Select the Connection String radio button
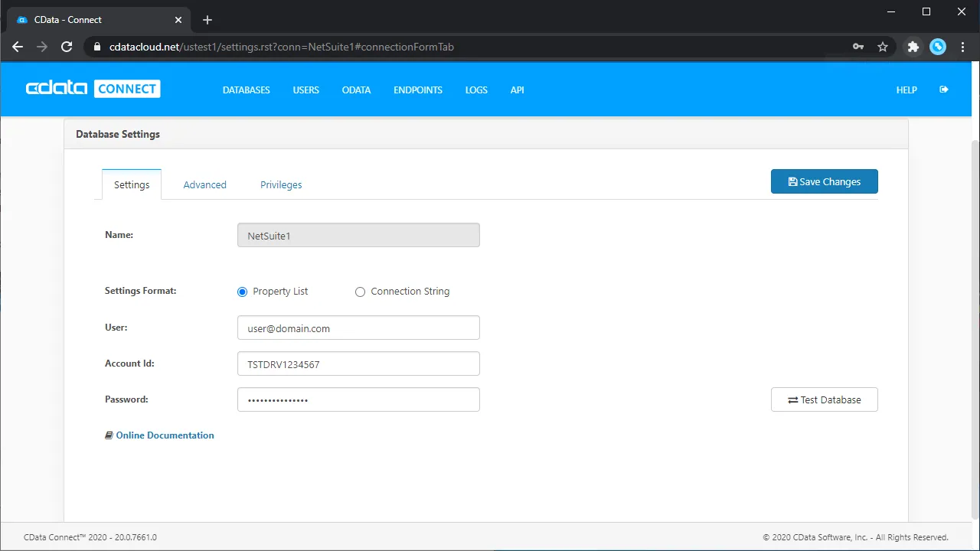 [360, 292]
